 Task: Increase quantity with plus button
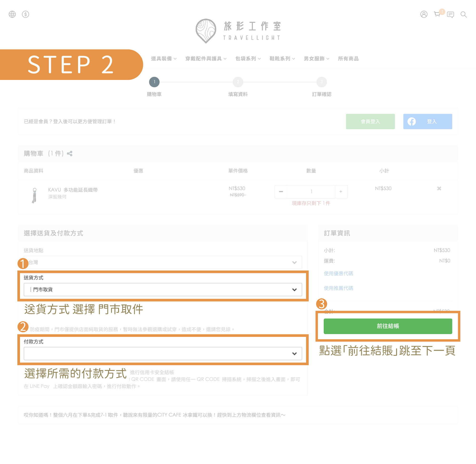(x=341, y=192)
